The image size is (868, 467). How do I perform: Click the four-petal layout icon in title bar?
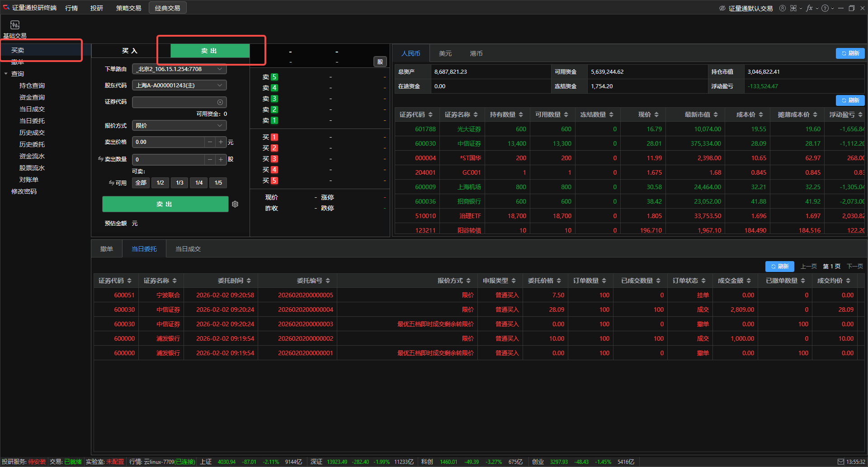[793, 8]
